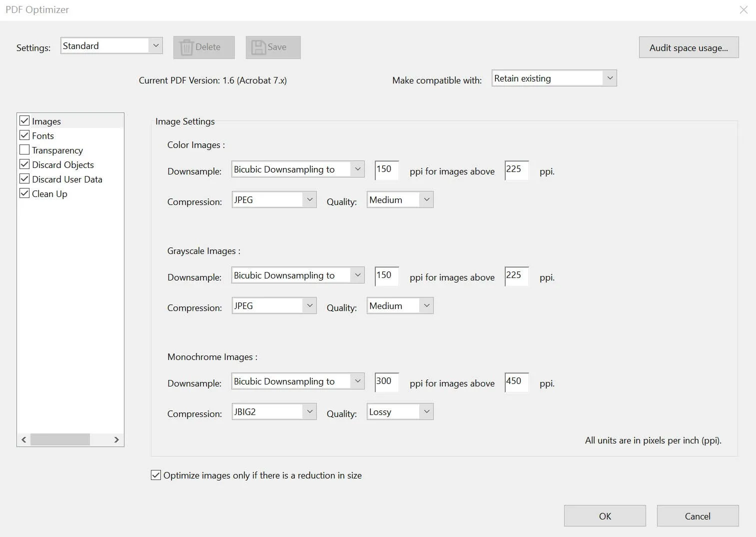Click the panel list horizontal scrollbar arrow
The image size is (756, 537).
tap(116, 439)
